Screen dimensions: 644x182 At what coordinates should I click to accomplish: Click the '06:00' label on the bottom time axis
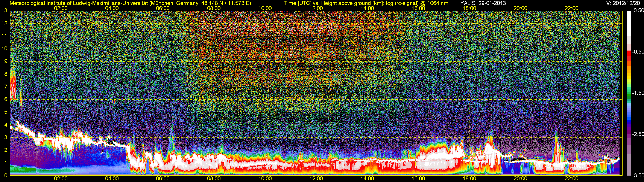tap(163, 179)
